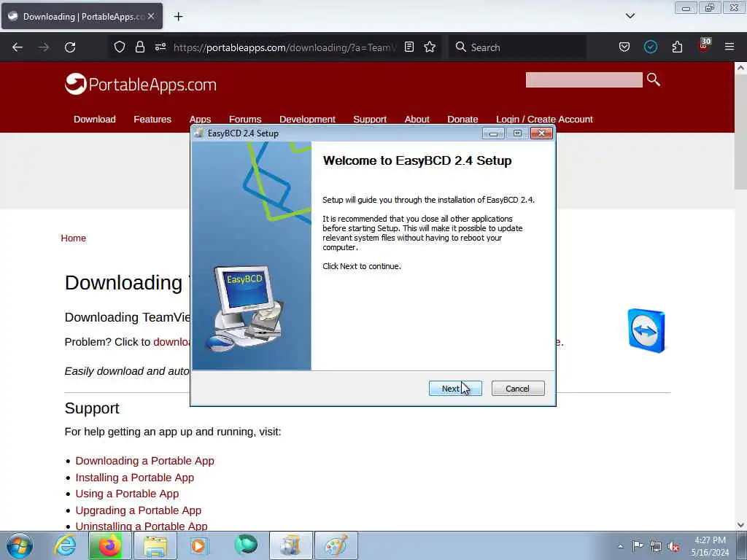Click the muted volume tray icon

point(673,547)
